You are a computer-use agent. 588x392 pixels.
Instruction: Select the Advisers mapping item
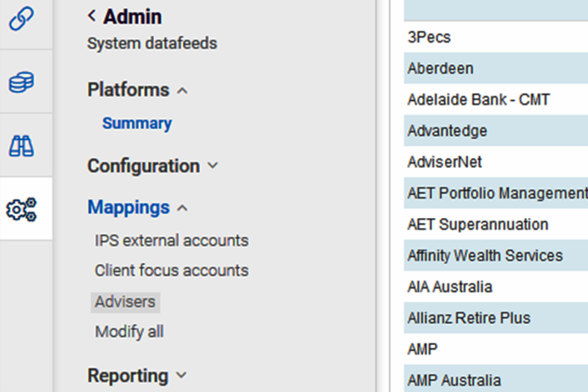coord(125,302)
